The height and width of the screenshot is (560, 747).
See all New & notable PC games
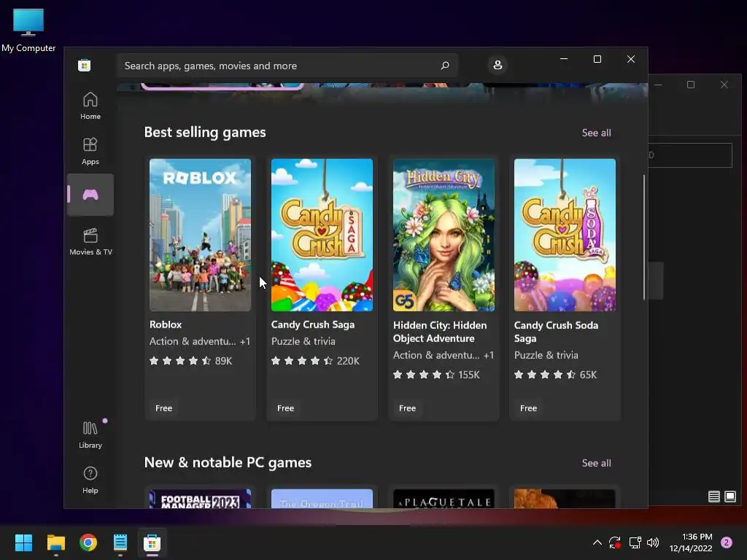point(596,463)
